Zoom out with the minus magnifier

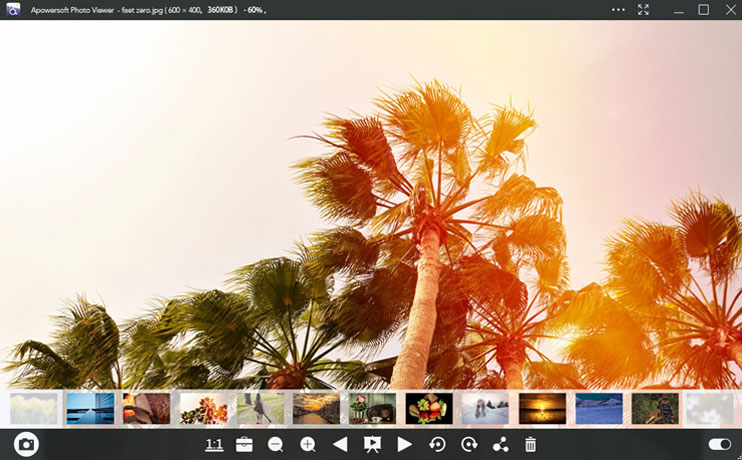pyautogui.click(x=276, y=444)
